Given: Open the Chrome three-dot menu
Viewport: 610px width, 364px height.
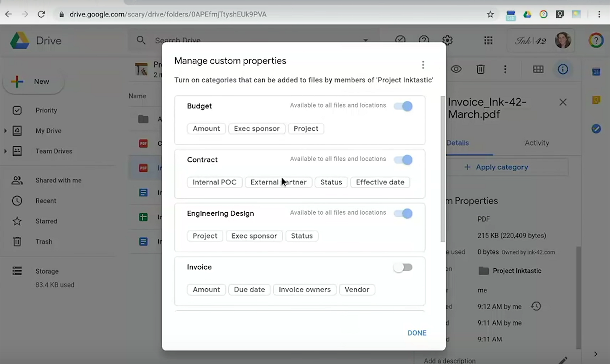Looking at the screenshot, I should (599, 14).
